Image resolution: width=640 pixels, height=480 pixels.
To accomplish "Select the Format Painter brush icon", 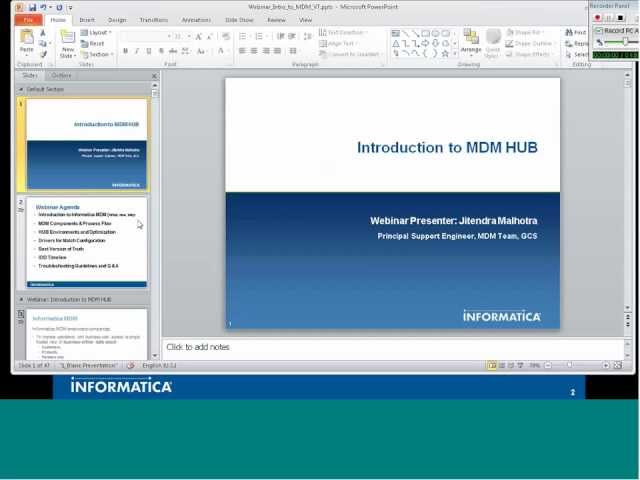I will 43,54.
